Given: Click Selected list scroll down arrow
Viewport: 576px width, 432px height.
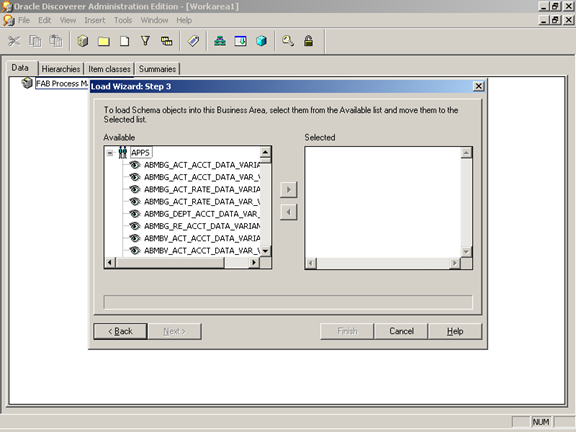Looking at the screenshot, I should click(x=466, y=252).
